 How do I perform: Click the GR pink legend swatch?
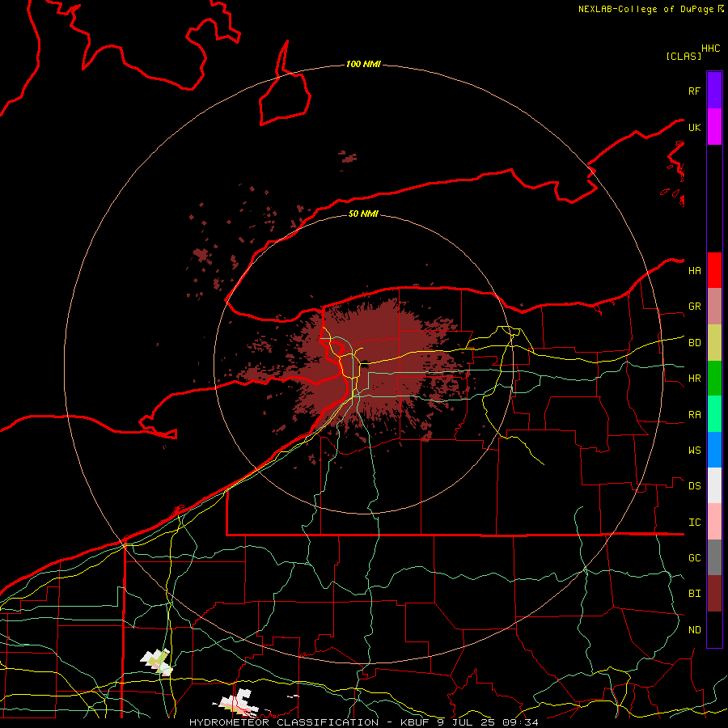[x=714, y=307]
